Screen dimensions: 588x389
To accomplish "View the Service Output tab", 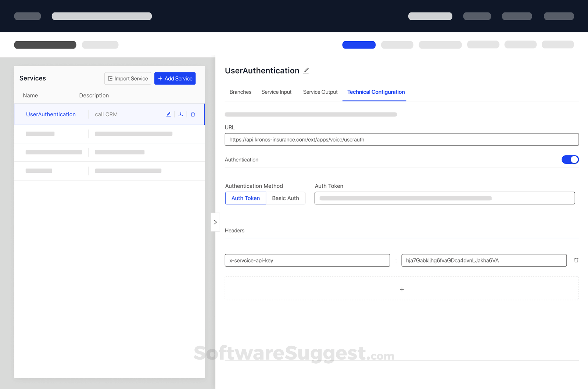I will tap(320, 92).
